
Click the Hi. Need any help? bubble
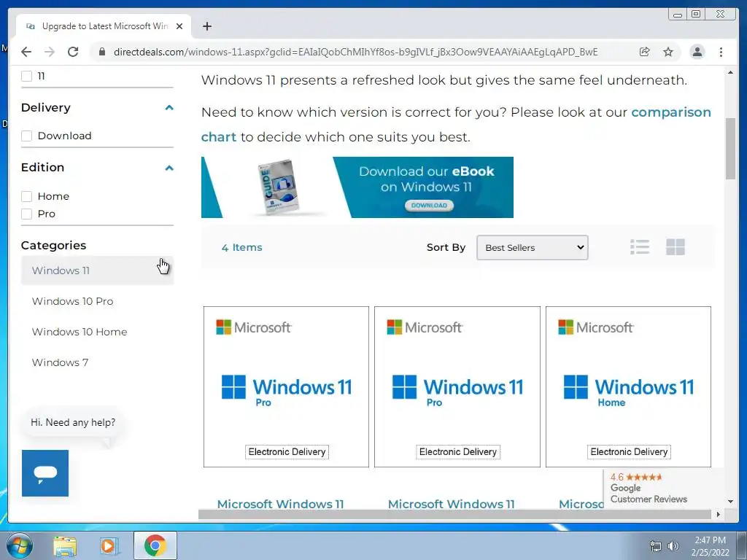click(73, 422)
